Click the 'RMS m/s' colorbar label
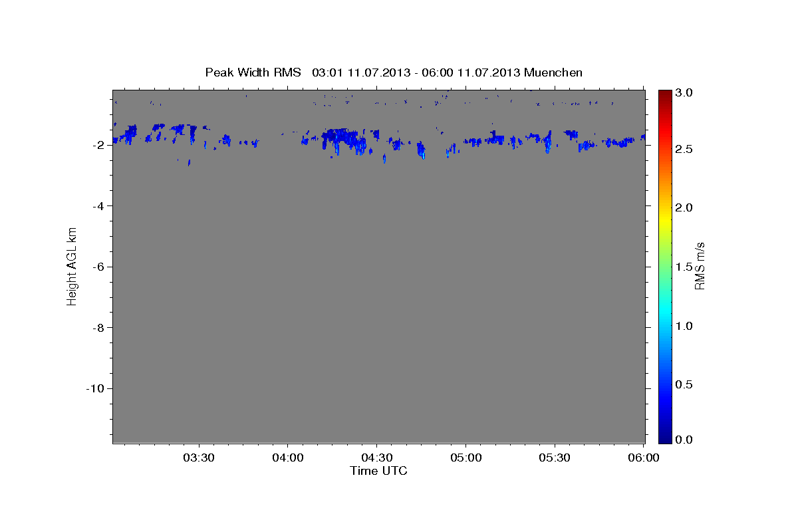 coord(700,266)
